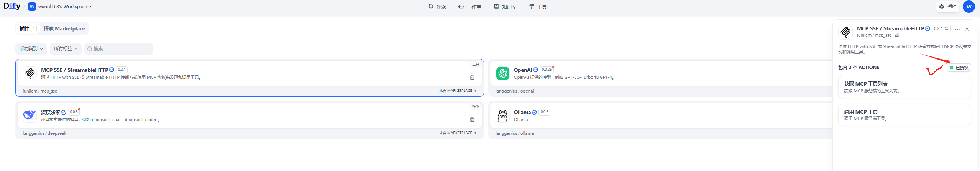980x171 pixels.
Task: Click MCP icon in detail panel header
Action: 845,32
